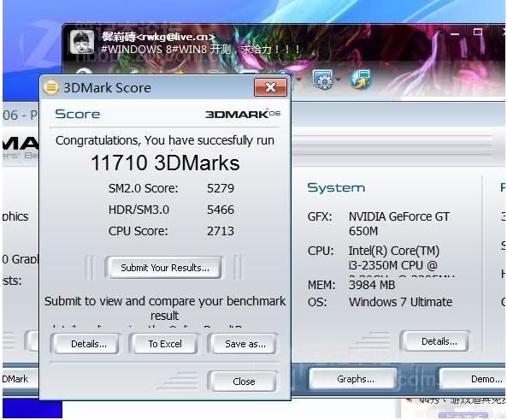The height and width of the screenshot is (420, 507).
Task: Dismiss the 3DMark Score dialog with the red X
Action: [270, 87]
